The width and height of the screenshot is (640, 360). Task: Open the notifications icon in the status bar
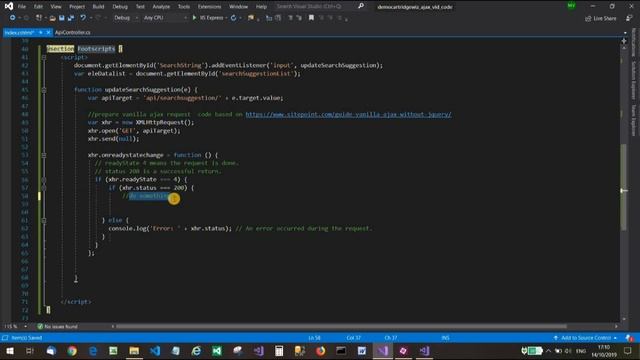629,338
